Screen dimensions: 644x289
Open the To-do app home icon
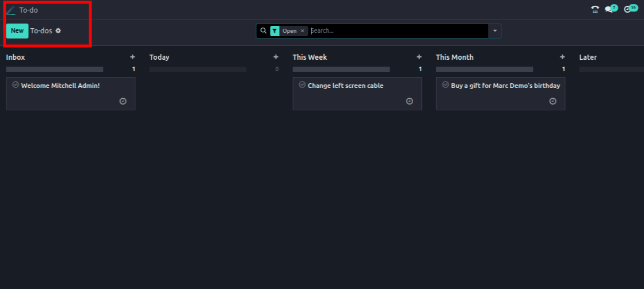[10, 10]
